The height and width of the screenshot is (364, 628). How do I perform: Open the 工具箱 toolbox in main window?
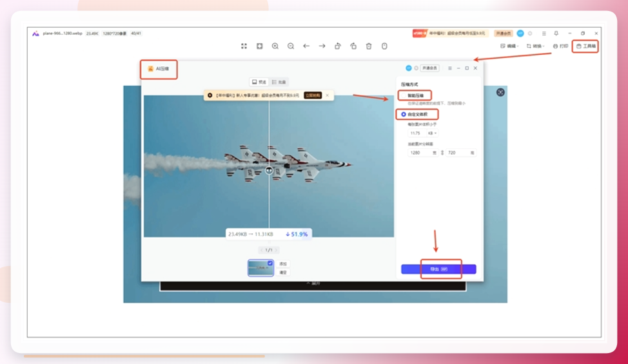click(x=585, y=46)
